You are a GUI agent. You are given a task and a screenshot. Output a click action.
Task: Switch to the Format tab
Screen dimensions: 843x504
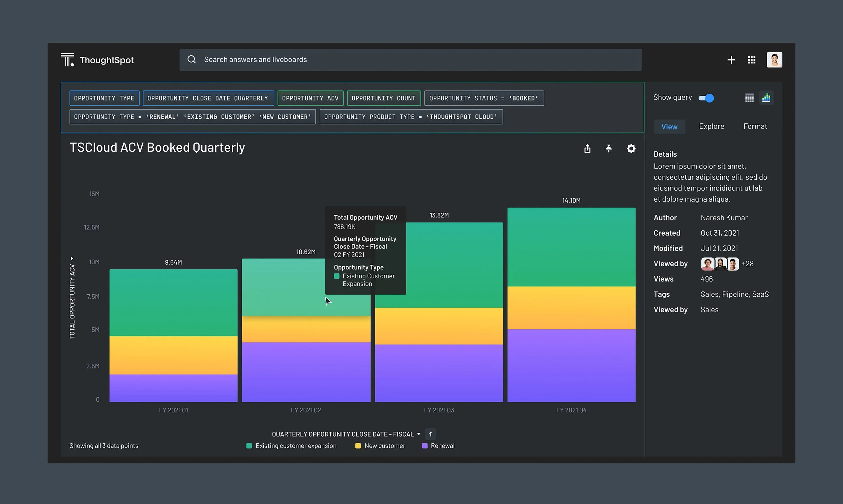click(755, 126)
